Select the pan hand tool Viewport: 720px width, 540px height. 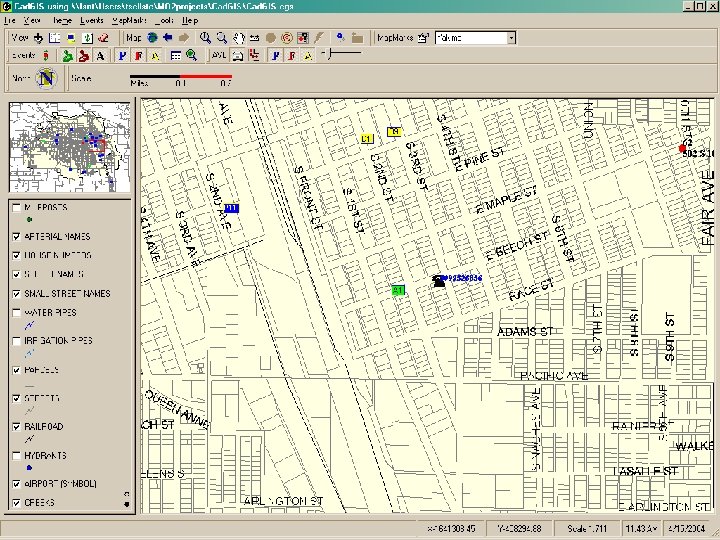(238, 38)
